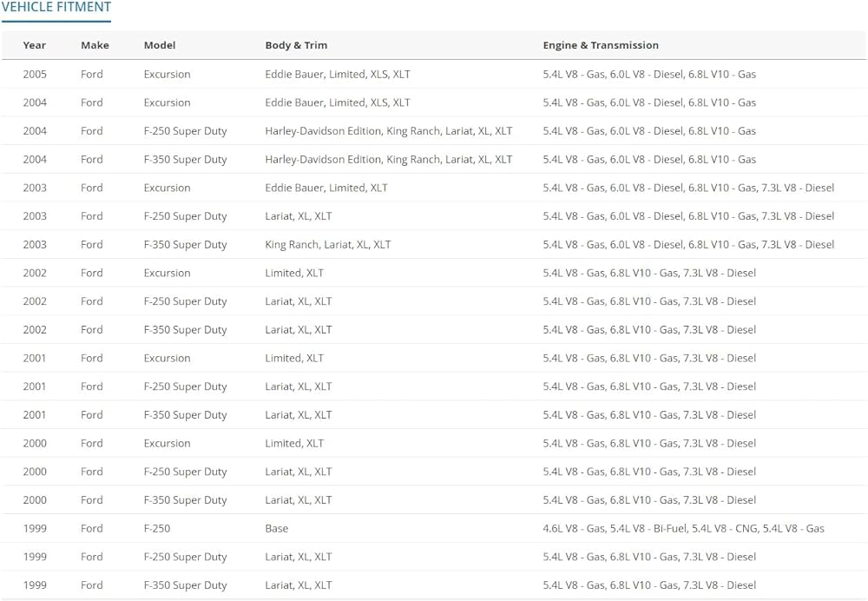The image size is (868, 601).
Task: Click F-350 Super Duty in 2000 row
Action: pyautogui.click(x=185, y=500)
